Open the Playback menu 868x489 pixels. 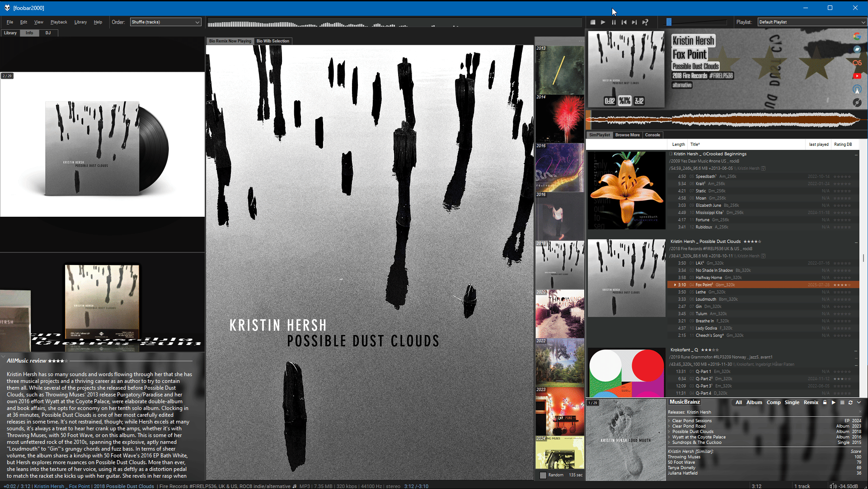click(59, 22)
